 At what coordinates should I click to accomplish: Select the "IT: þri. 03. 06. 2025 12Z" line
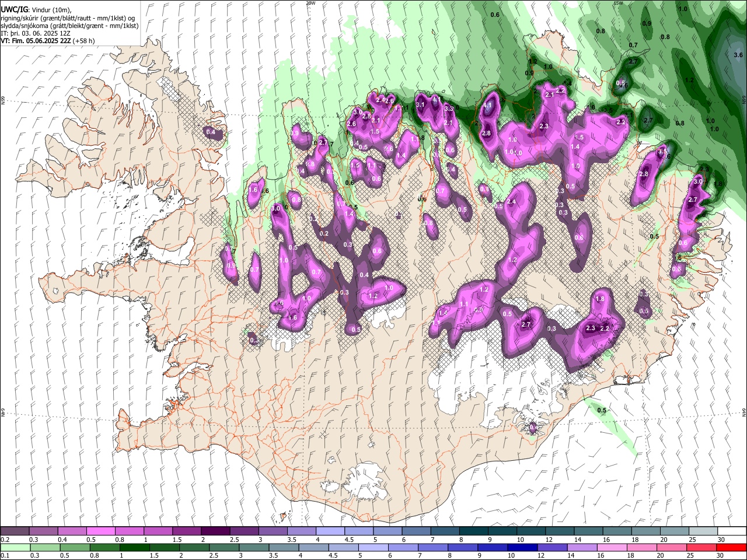tap(35, 33)
